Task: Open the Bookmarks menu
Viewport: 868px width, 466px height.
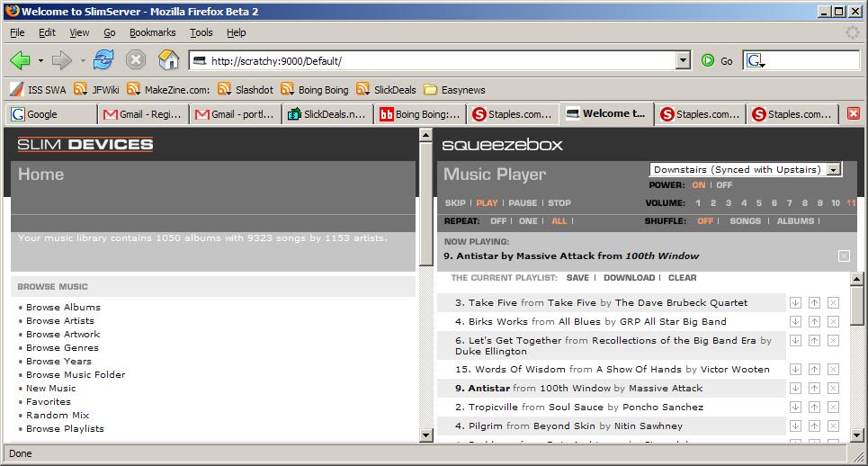Action: [x=152, y=32]
